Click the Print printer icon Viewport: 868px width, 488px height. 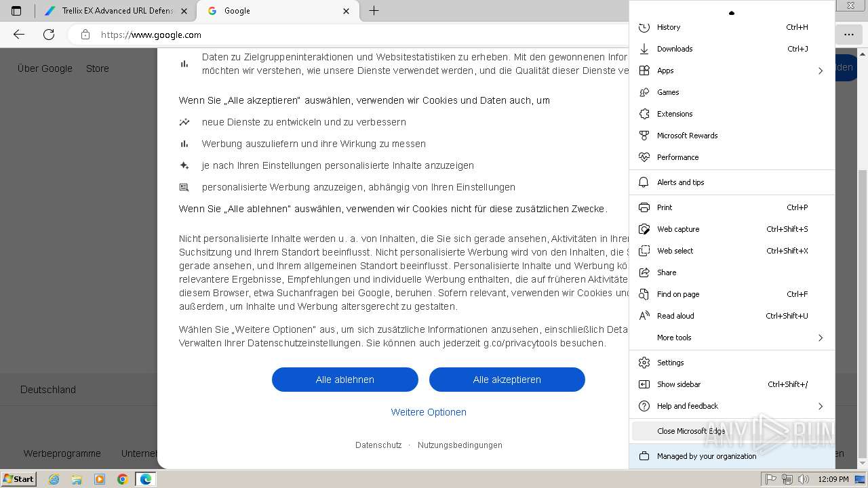[x=644, y=207]
